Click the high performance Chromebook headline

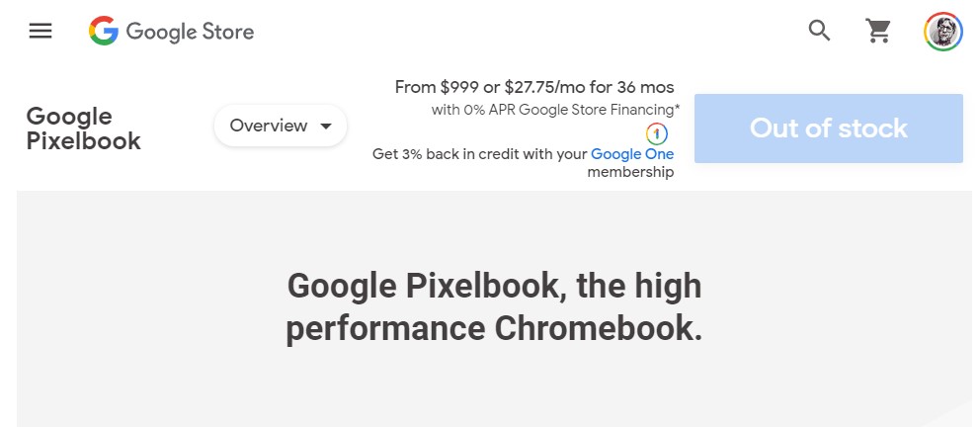494,307
